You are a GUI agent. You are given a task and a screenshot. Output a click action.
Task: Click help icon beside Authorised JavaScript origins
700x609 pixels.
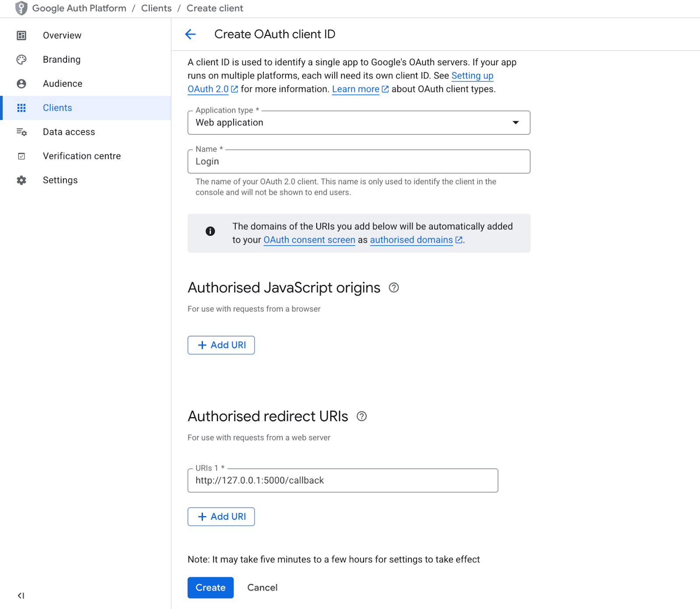(394, 288)
